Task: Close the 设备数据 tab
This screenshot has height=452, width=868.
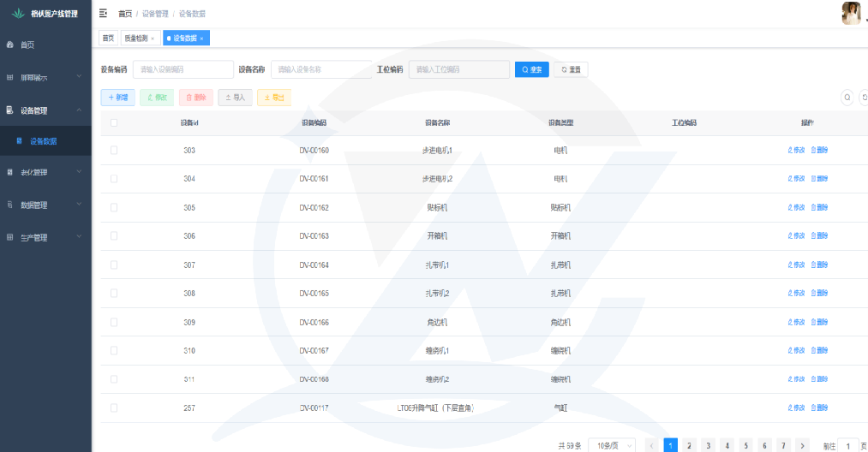Action: pyautogui.click(x=201, y=39)
